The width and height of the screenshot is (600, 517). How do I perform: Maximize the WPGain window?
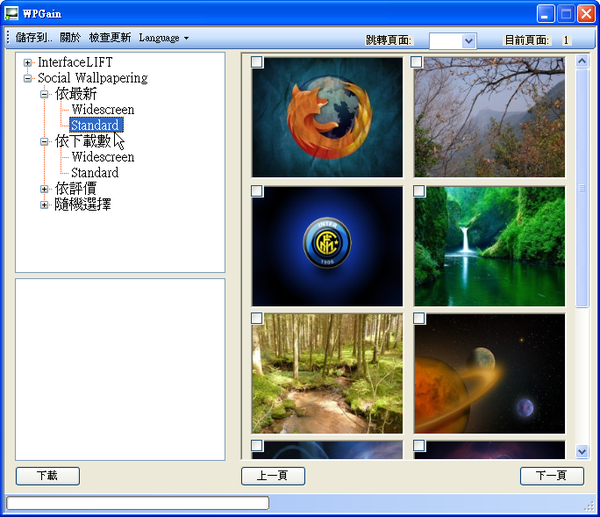pyautogui.click(x=566, y=14)
